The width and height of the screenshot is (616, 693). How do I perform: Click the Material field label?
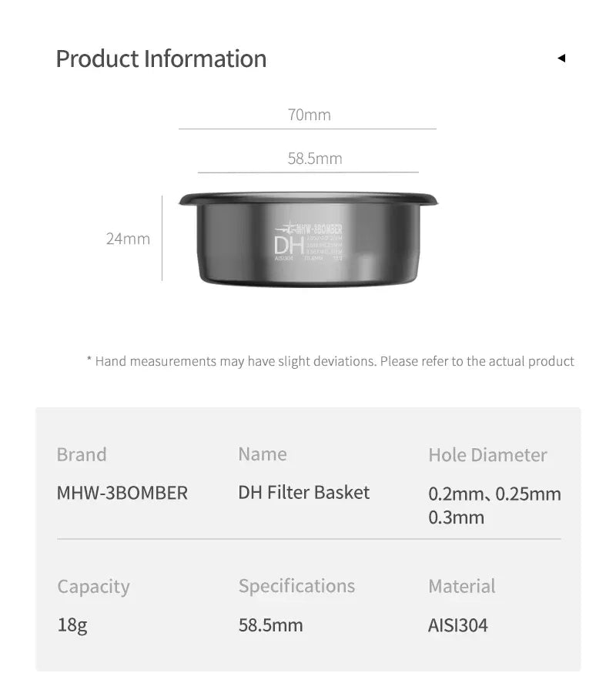click(462, 586)
